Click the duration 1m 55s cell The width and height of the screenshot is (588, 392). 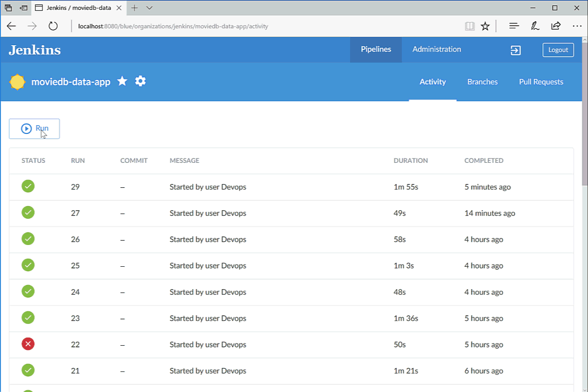(406, 187)
